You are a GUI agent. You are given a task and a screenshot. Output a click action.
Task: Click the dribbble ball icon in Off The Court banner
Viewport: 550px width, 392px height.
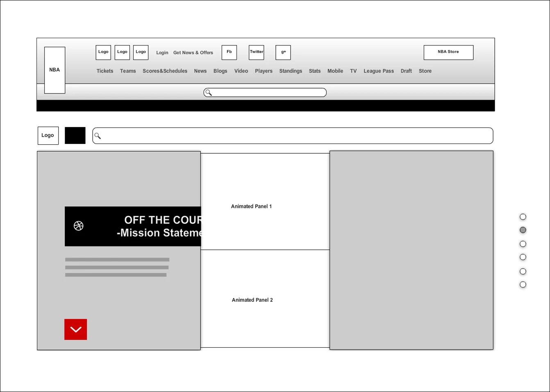click(78, 226)
